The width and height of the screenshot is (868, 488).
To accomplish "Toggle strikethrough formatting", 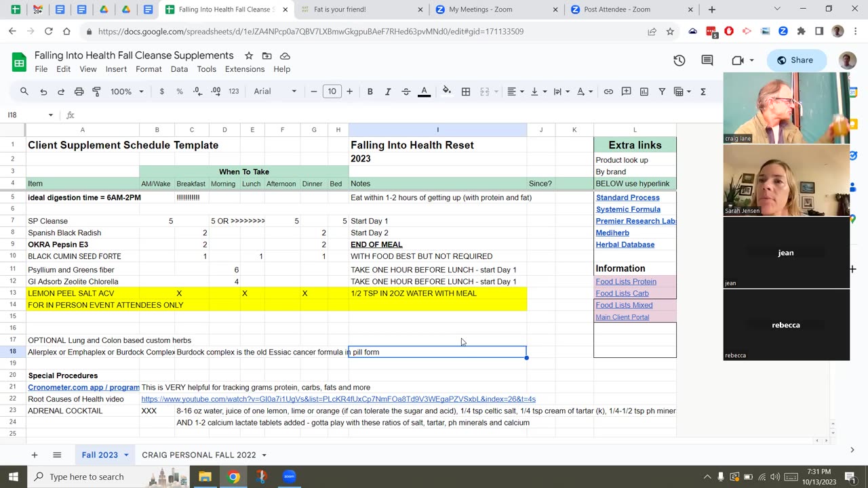I will pyautogui.click(x=406, y=91).
